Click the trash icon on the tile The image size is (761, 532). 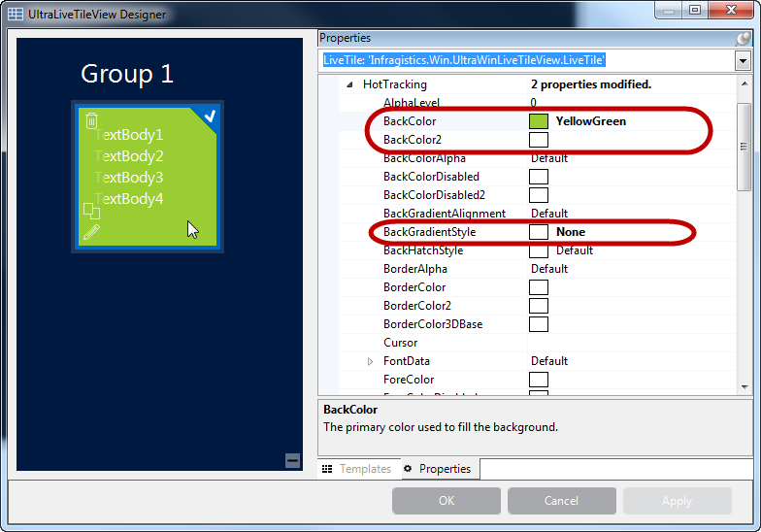click(91, 120)
